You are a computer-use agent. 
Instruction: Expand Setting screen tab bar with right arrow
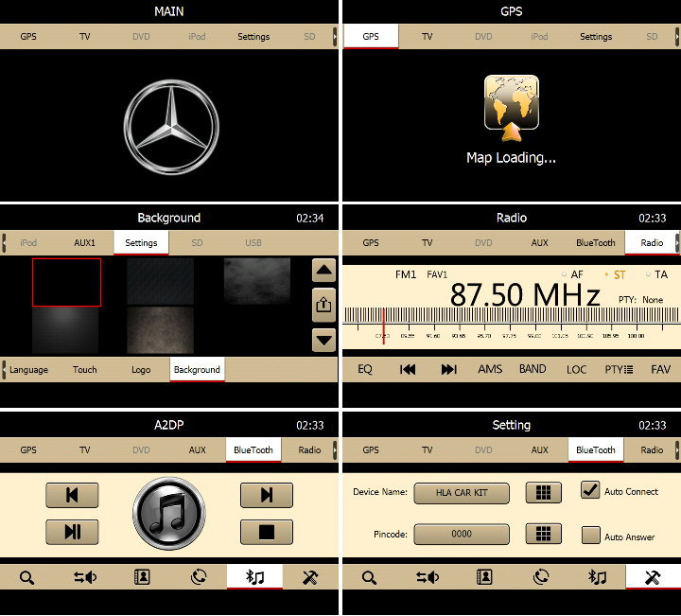677,450
